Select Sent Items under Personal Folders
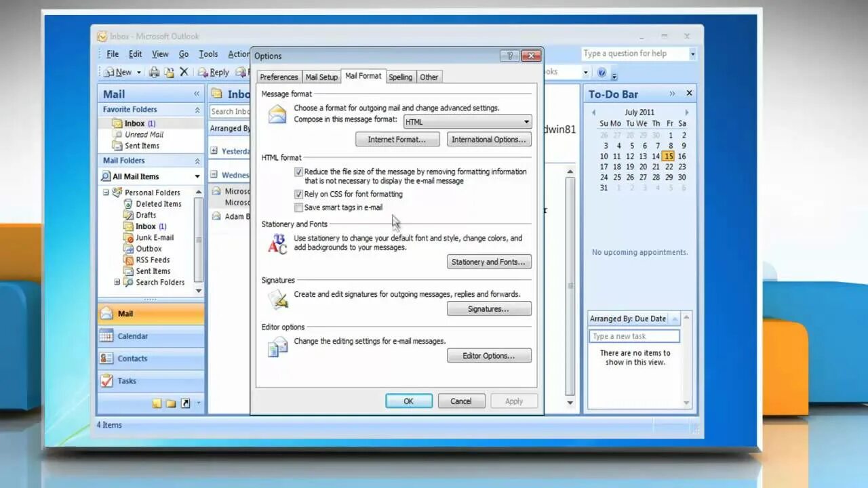This screenshot has height=488, width=868. (147, 271)
